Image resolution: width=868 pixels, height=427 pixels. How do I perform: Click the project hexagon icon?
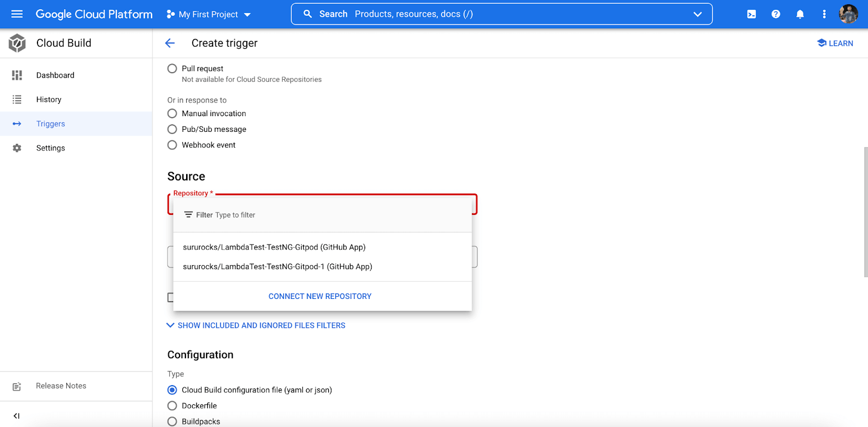tap(171, 14)
